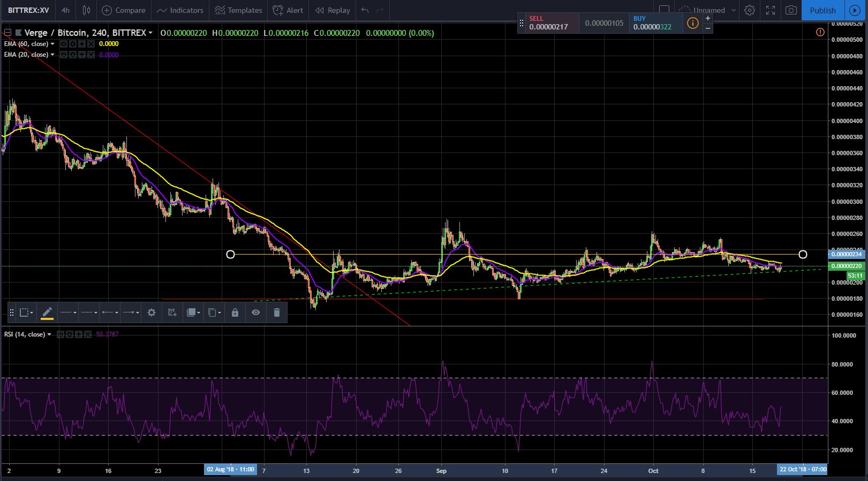Add EMA 60 to another pane with plus
The width and height of the screenshot is (868, 481).
click(x=82, y=44)
